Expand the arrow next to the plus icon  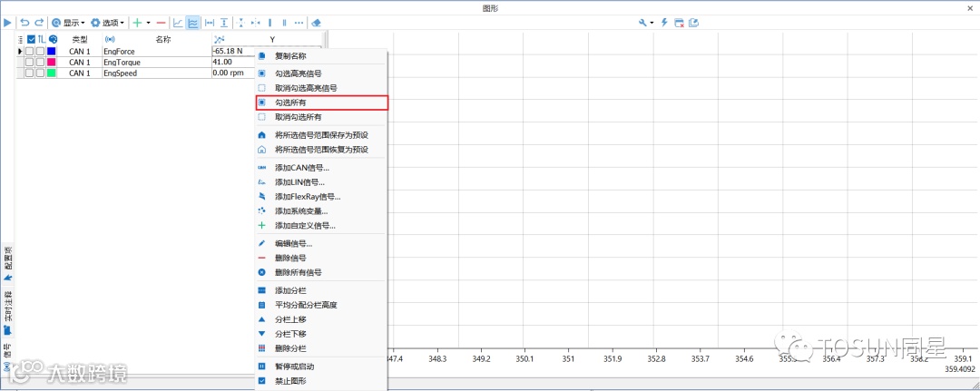pyautogui.click(x=148, y=23)
